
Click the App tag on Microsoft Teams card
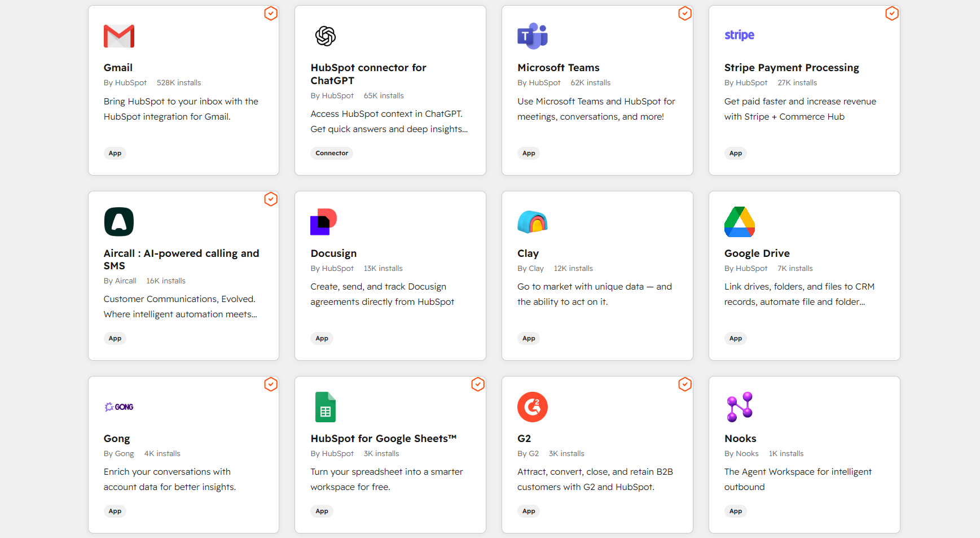[x=529, y=153]
